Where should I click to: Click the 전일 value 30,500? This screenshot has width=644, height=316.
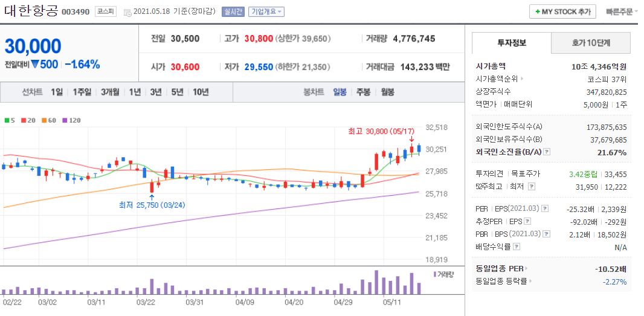point(185,39)
